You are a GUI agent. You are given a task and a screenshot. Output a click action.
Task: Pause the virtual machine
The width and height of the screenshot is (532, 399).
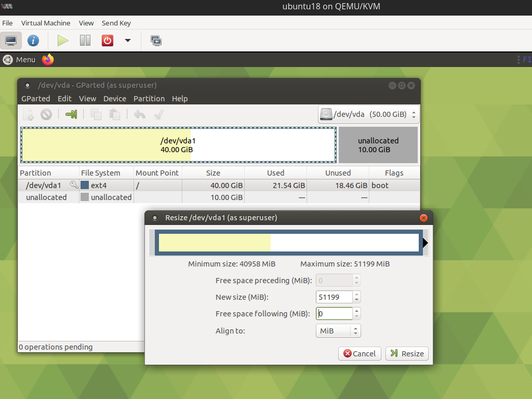[x=85, y=41]
